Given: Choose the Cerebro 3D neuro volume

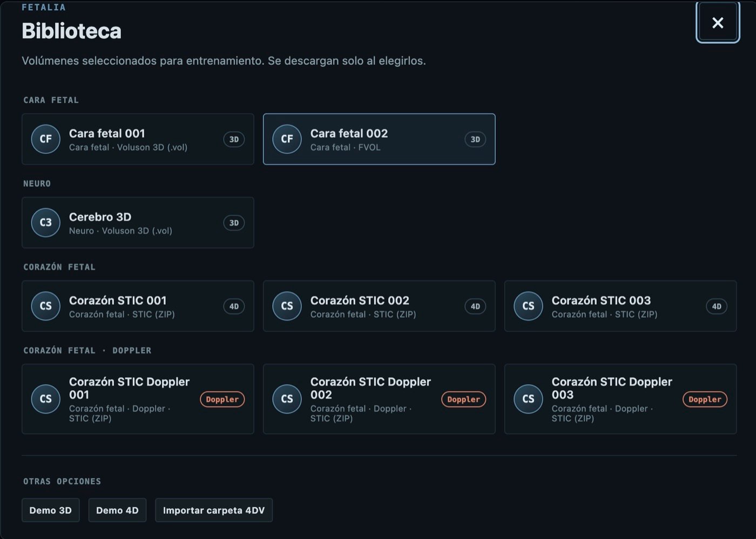Looking at the screenshot, I should coord(138,223).
